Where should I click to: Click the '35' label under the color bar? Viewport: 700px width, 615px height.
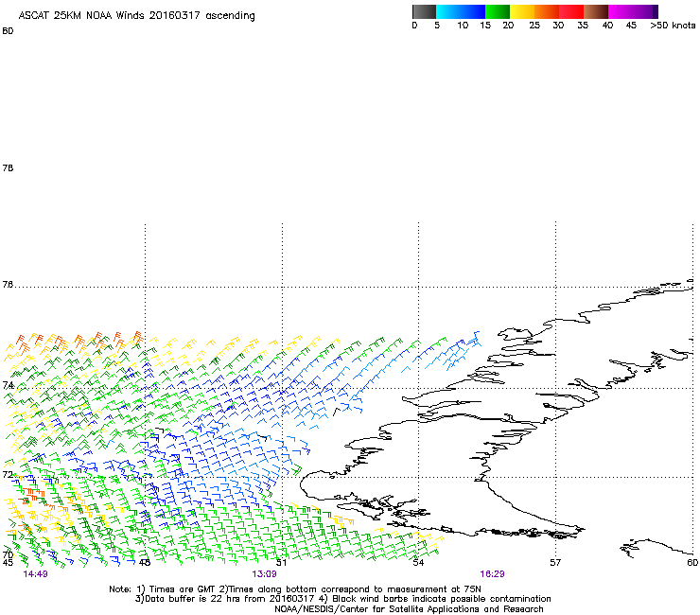pos(583,26)
